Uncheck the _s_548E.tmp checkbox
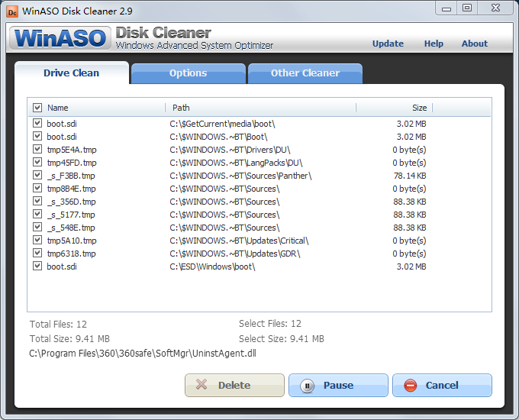The image size is (519, 420). [37, 227]
